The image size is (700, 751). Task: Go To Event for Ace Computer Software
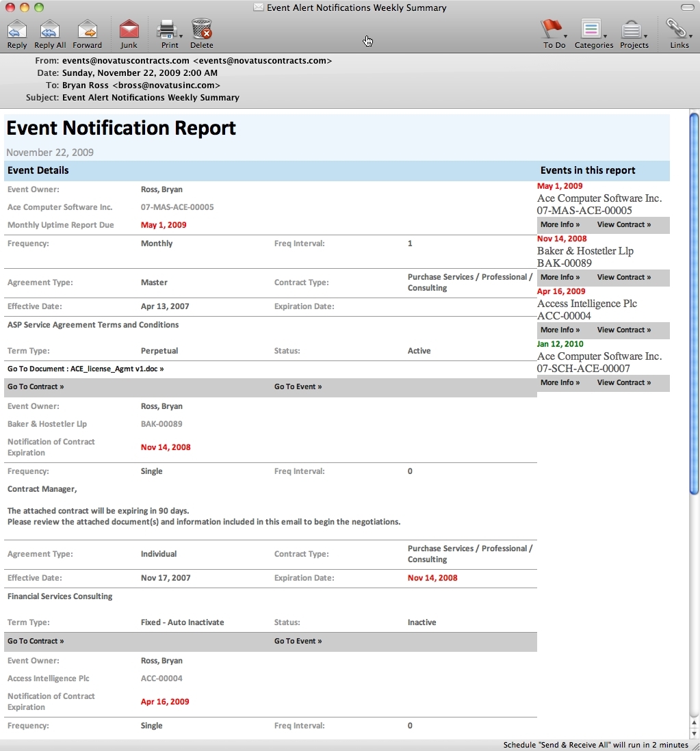298,386
